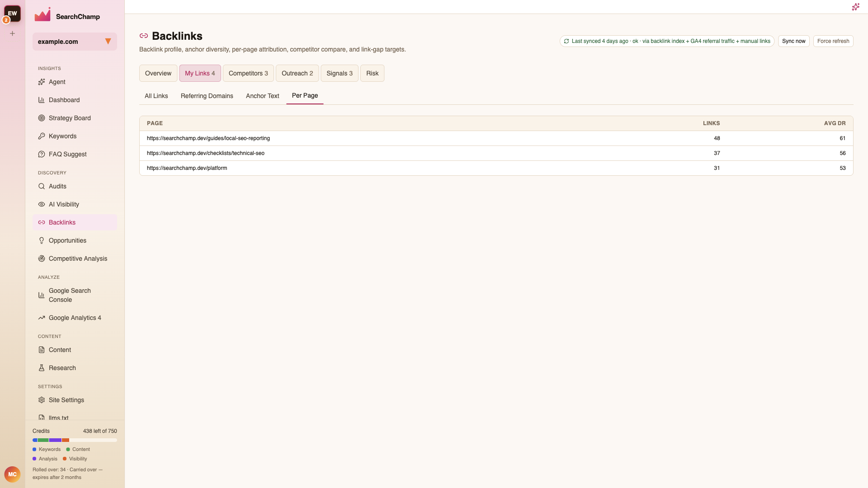This screenshot has height=488, width=868.
Task: Click the Backlinks chain icon in sidebar
Action: coord(42,222)
